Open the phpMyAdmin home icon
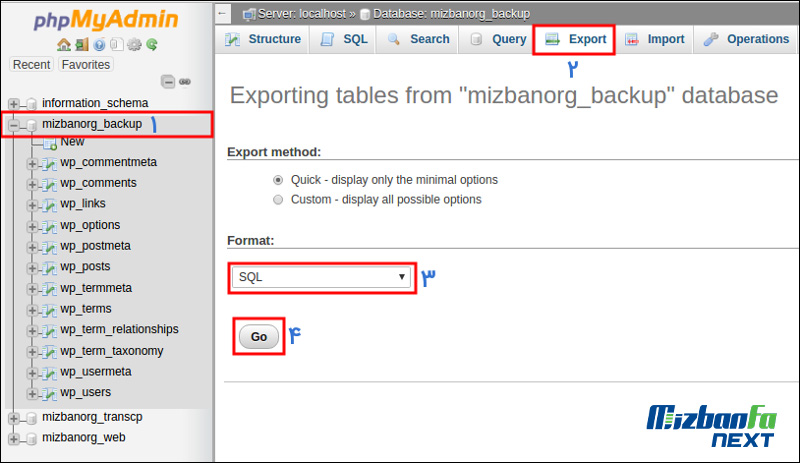 point(64,45)
